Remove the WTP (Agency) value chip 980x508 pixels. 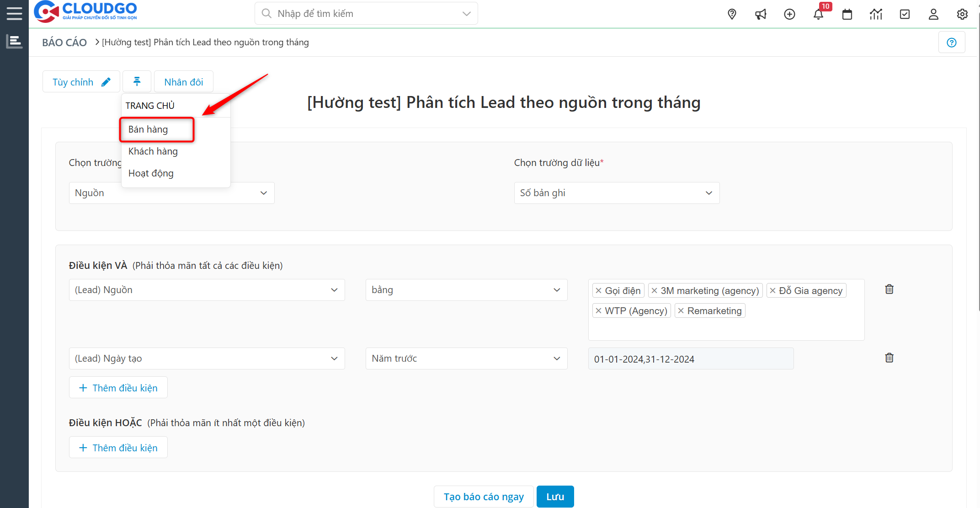pos(599,310)
